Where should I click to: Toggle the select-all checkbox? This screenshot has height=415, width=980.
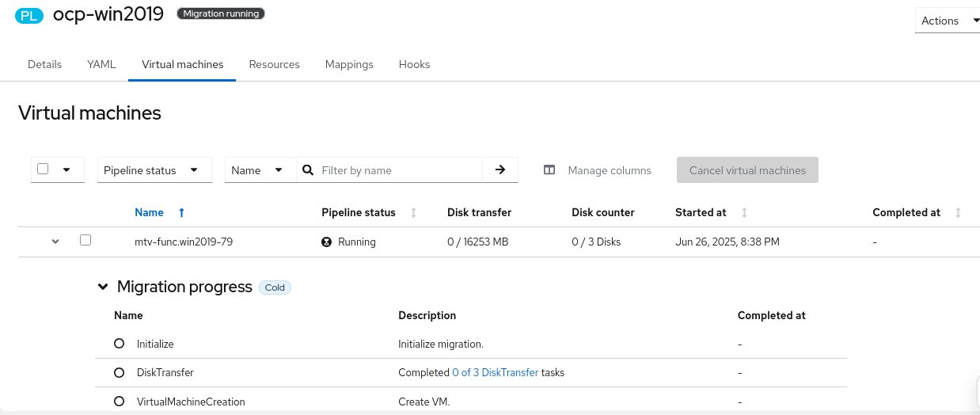tap(43, 169)
